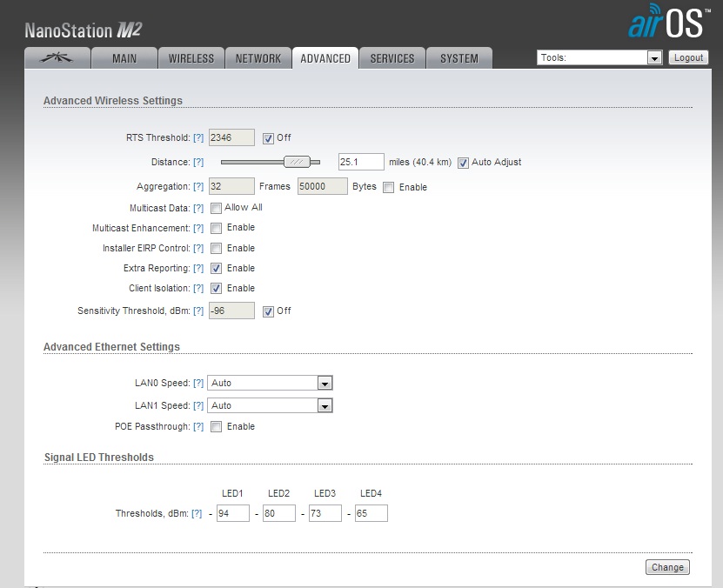Click the LED1 threshold field
Screen dimensions: 723x588
(x=233, y=513)
